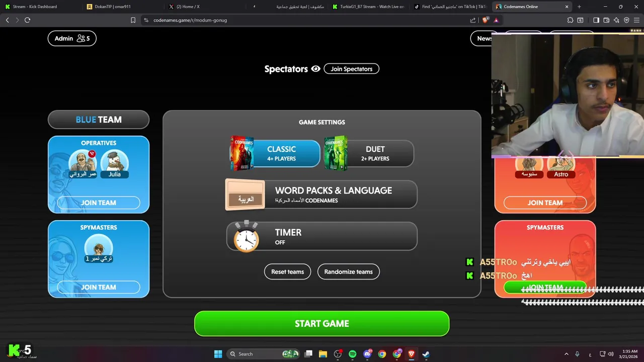
Task: Open Discord from taskbar
Action: (367, 354)
